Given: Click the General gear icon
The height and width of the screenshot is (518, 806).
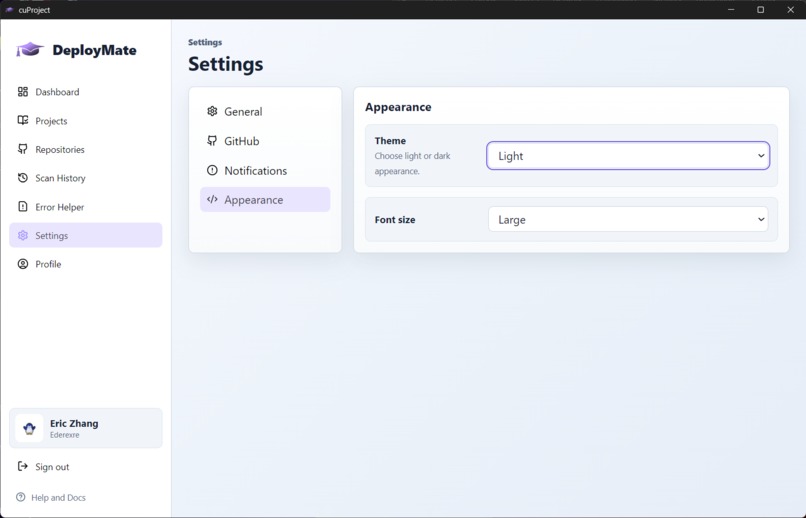Looking at the screenshot, I should (212, 111).
